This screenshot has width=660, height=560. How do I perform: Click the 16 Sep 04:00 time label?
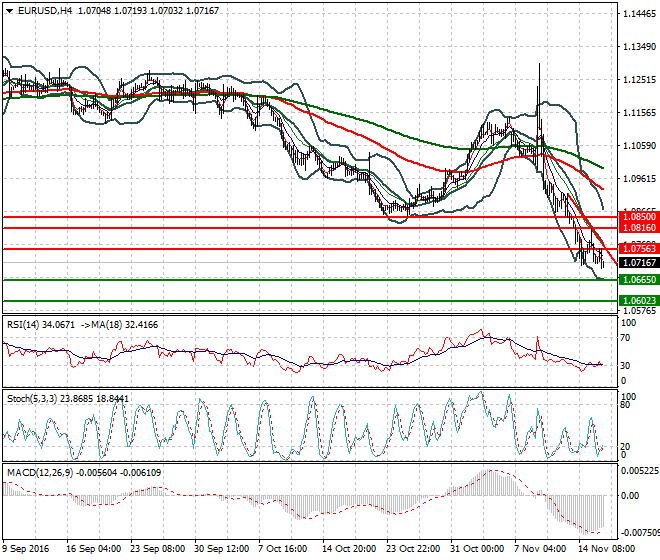tap(93, 549)
